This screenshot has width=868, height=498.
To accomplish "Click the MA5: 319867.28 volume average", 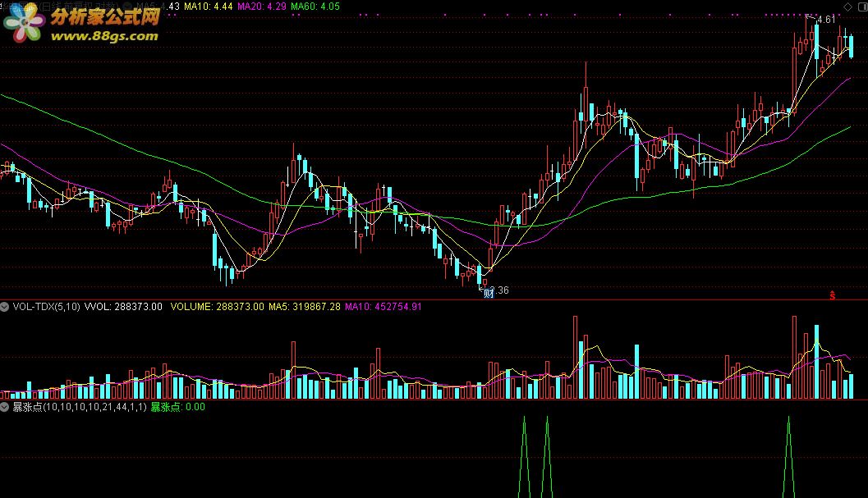I will tap(305, 307).
